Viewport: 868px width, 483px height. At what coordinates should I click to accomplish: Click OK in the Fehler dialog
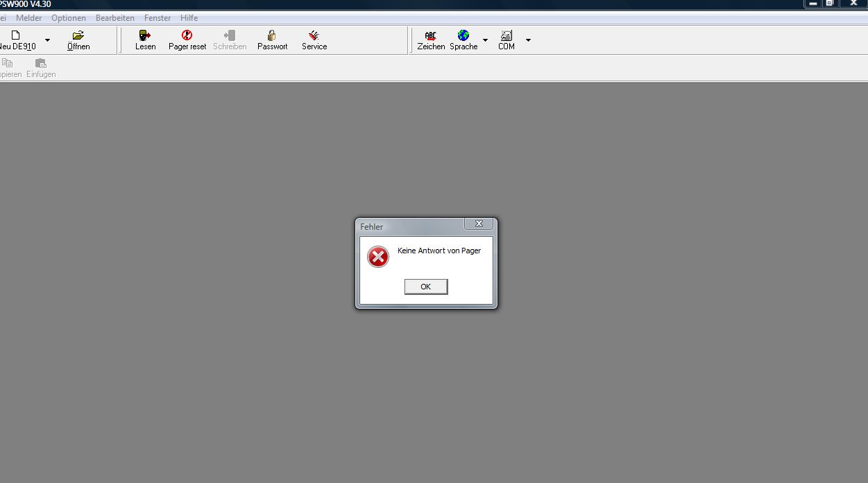(x=426, y=287)
